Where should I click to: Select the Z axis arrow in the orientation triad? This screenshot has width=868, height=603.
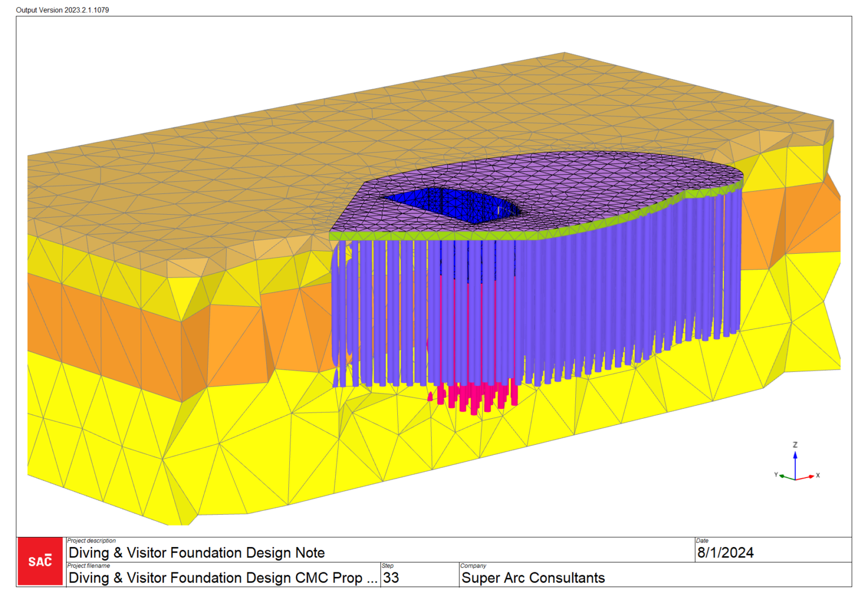[x=796, y=452]
